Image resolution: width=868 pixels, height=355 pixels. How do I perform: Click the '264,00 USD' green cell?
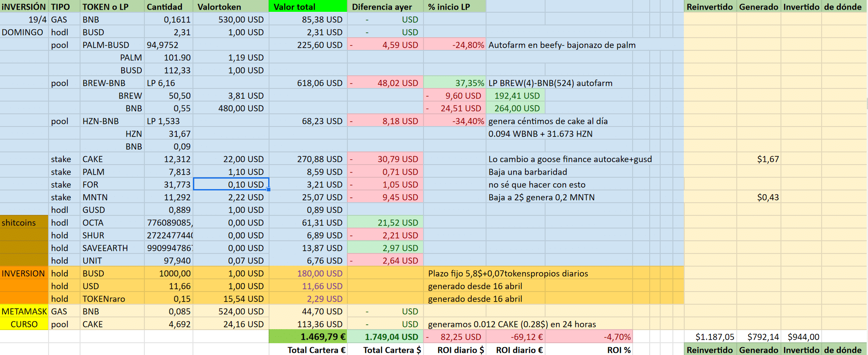[x=515, y=108]
